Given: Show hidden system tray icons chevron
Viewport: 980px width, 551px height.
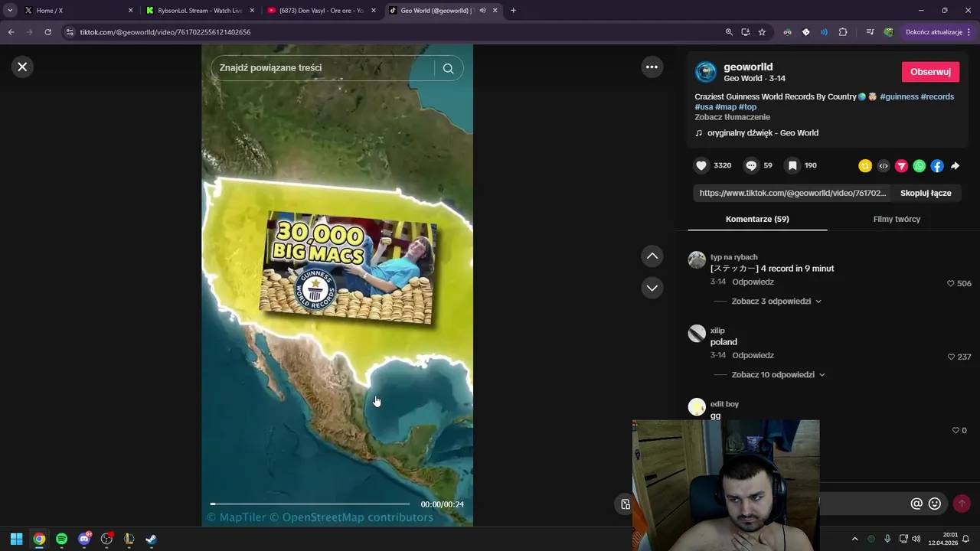Looking at the screenshot, I should point(854,539).
